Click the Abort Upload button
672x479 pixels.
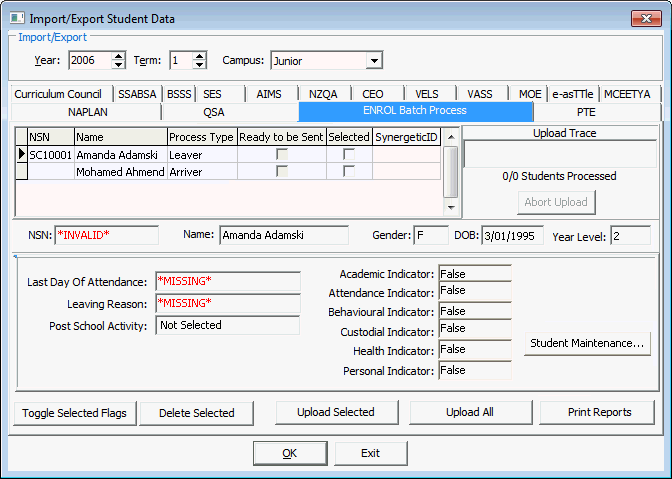(556, 202)
